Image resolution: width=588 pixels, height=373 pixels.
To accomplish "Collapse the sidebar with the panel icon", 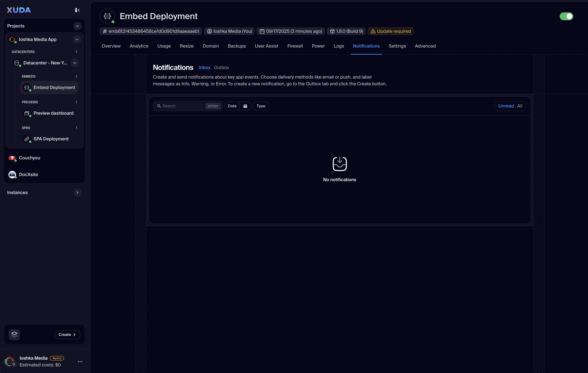I will [x=77, y=10].
